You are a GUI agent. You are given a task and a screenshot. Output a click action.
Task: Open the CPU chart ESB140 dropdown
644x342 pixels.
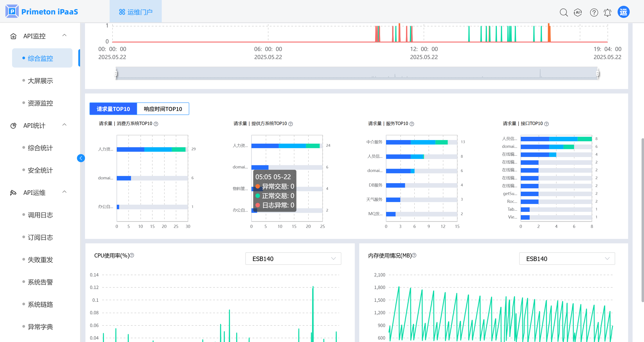click(x=293, y=259)
